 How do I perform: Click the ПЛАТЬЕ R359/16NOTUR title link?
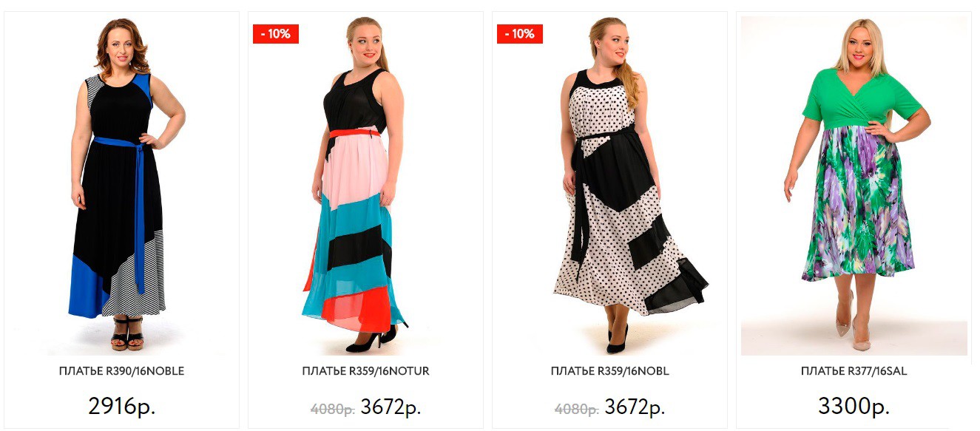click(x=365, y=371)
